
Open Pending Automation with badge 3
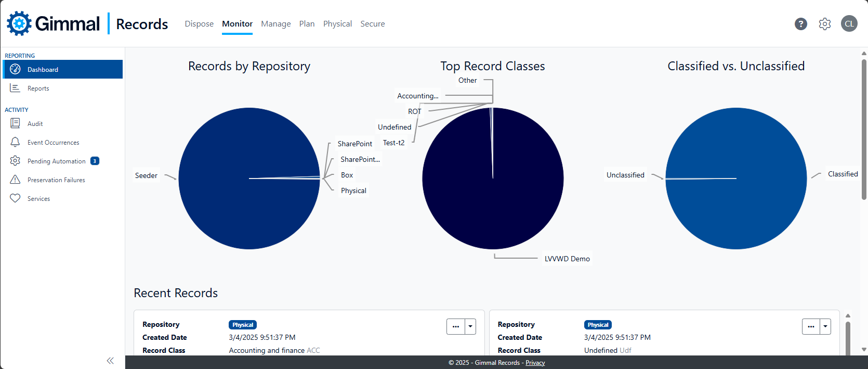click(56, 161)
